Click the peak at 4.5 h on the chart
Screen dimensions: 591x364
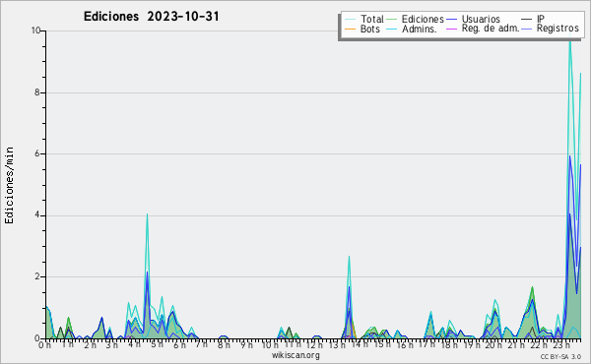click(147, 214)
